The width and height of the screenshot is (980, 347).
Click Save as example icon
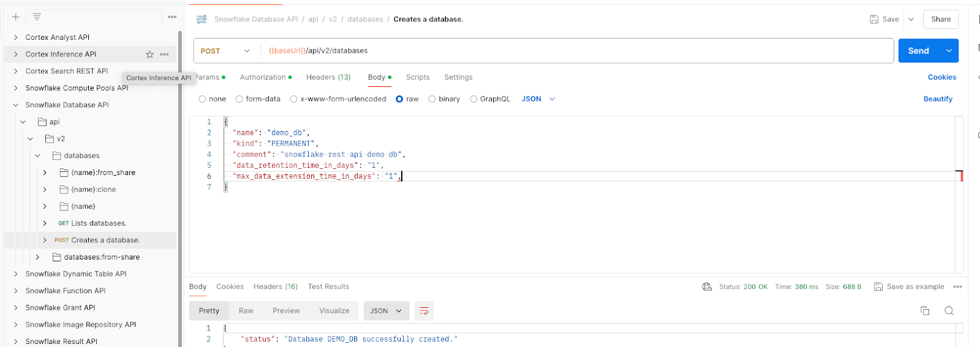tap(878, 287)
